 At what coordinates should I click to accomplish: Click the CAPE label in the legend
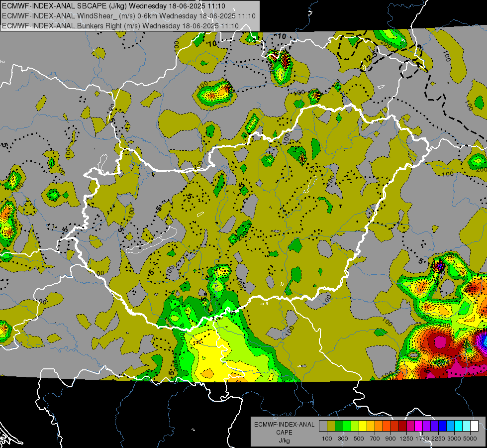coord(284,433)
